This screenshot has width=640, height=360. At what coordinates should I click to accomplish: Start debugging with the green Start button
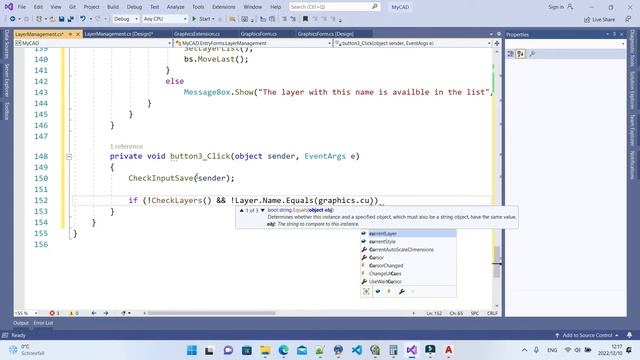coord(203,19)
